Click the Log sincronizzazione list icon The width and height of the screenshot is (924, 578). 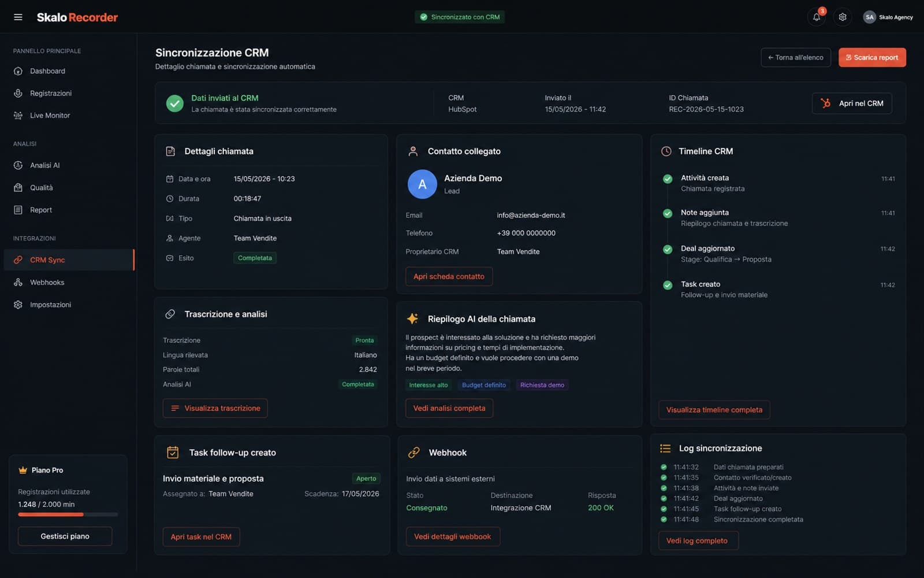pos(665,449)
